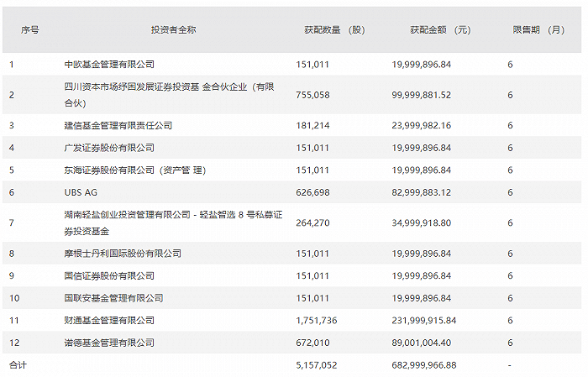This screenshot has height=377, width=588.
Task: Click share quantity 755,058
Action: click(312, 95)
